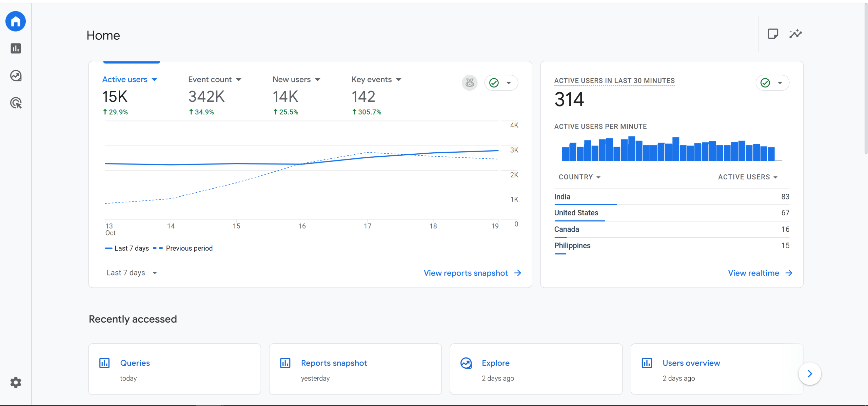Viewport: 868px width, 406px height.
Task: Click the Home icon in sidebar
Action: (16, 21)
